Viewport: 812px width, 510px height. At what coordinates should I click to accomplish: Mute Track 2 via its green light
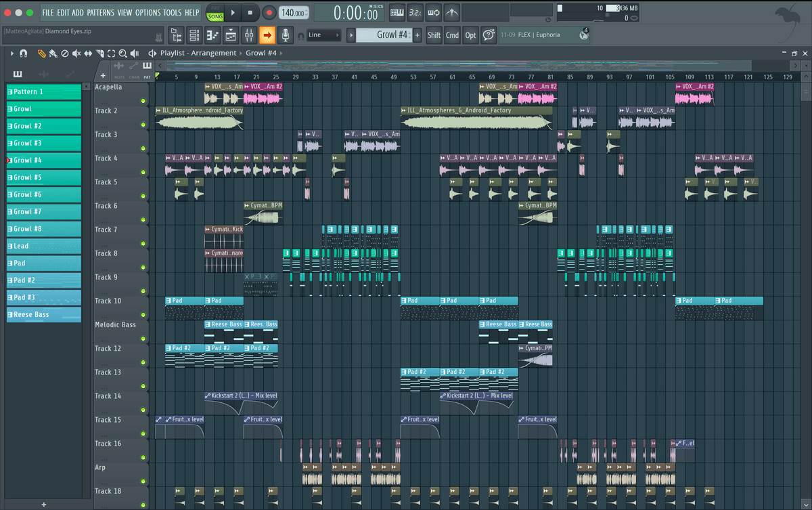click(143, 125)
